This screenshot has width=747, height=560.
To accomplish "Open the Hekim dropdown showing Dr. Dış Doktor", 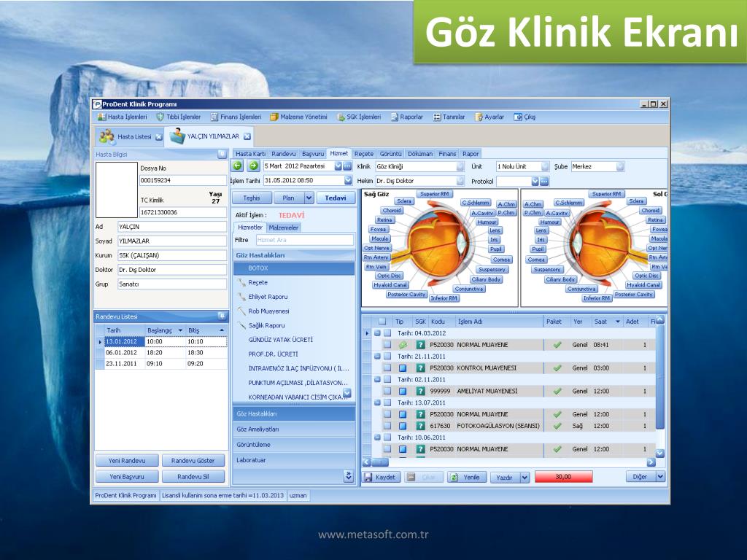I will [460, 181].
